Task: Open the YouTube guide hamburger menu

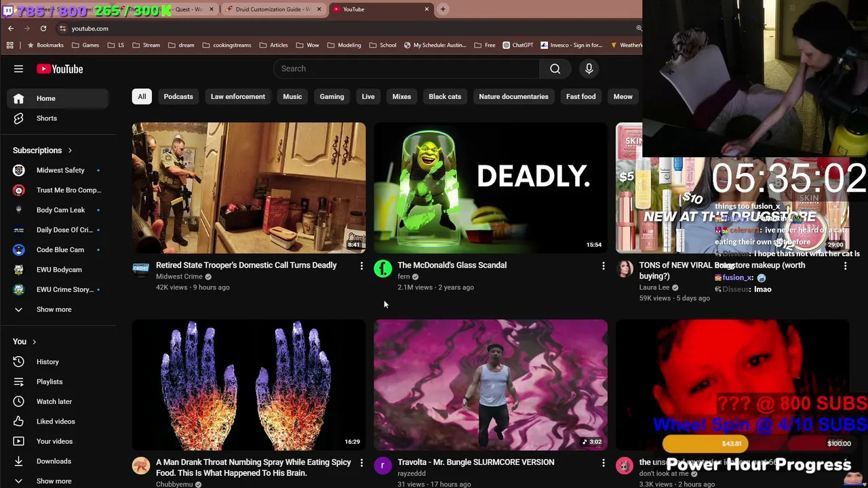Action: [x=18, y=68]
